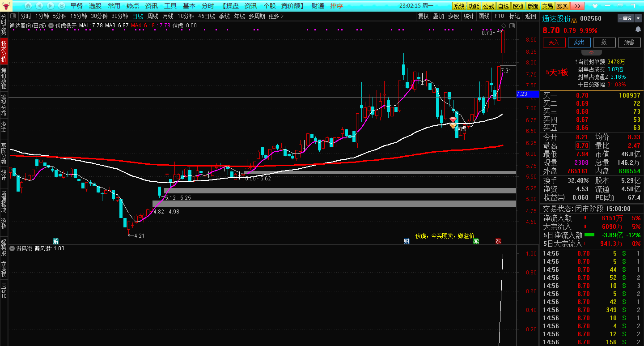Open the 热点 menu

[133, 6]
